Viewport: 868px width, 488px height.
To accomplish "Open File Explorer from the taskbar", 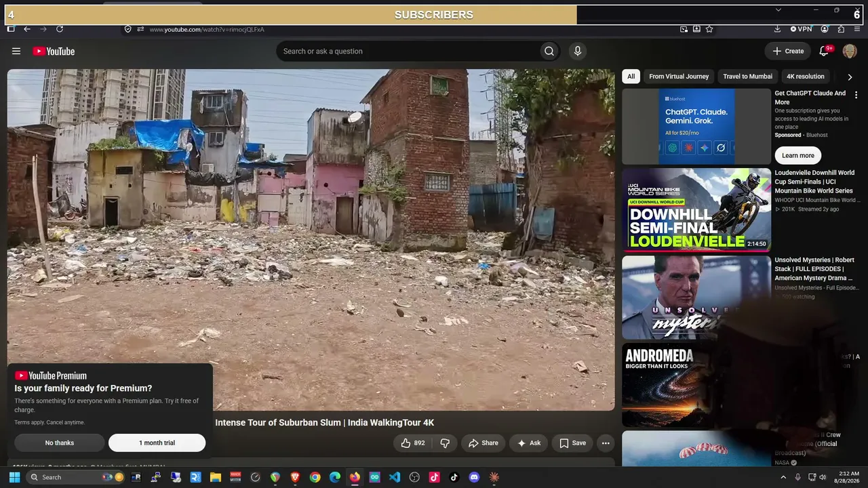I will [216, 477].
